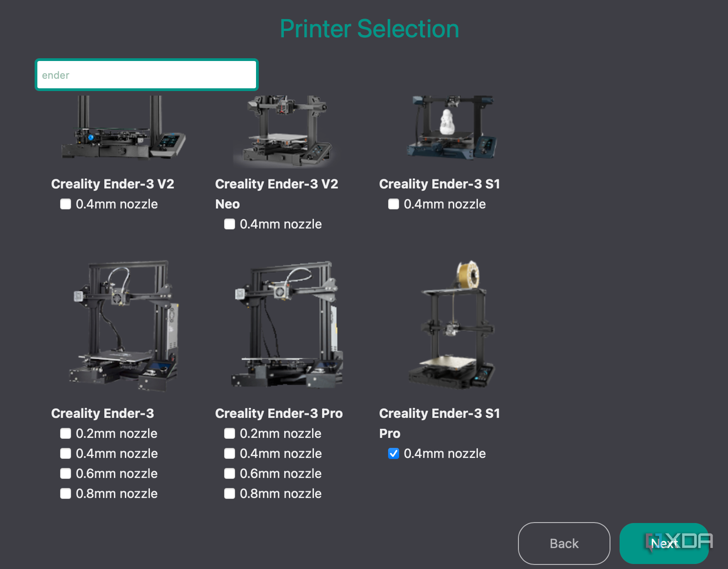Tick 0.4mm nozzle for Ender-3 S1

pyautogui.click(x=394, y=204)
